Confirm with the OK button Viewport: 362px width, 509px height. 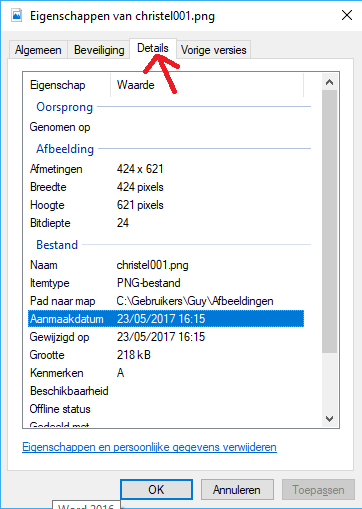pos(156,489)
